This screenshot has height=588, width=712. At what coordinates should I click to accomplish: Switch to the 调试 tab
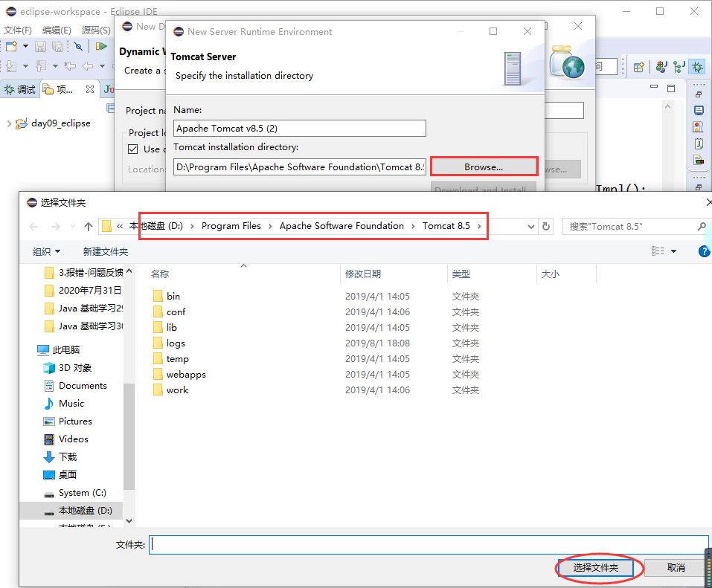tap(20, 89)
